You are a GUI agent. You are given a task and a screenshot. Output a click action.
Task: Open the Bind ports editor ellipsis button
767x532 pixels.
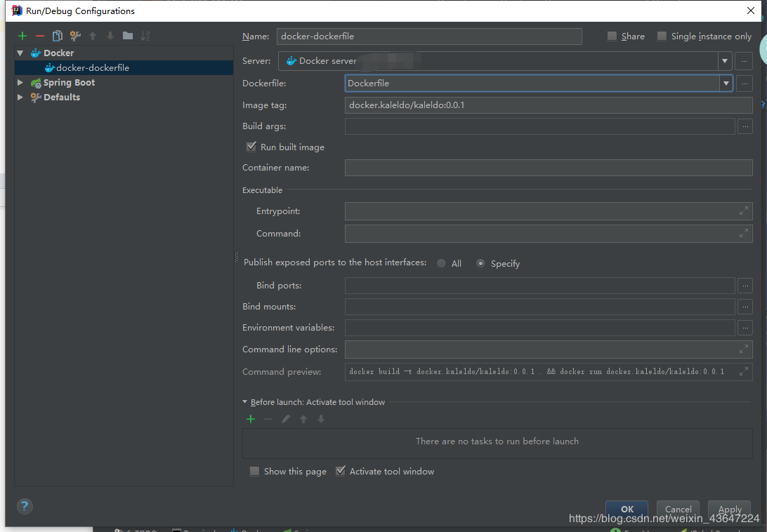pos(745,285)
